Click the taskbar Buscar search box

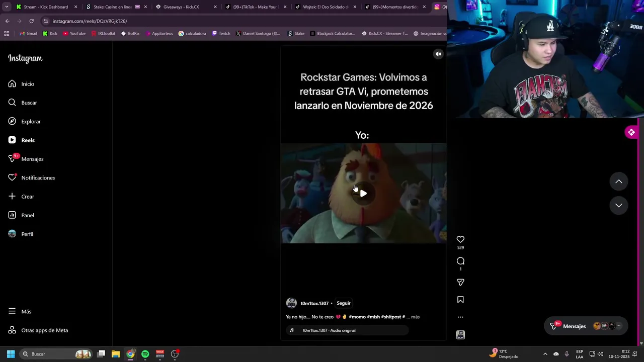[x=56, y=354]
